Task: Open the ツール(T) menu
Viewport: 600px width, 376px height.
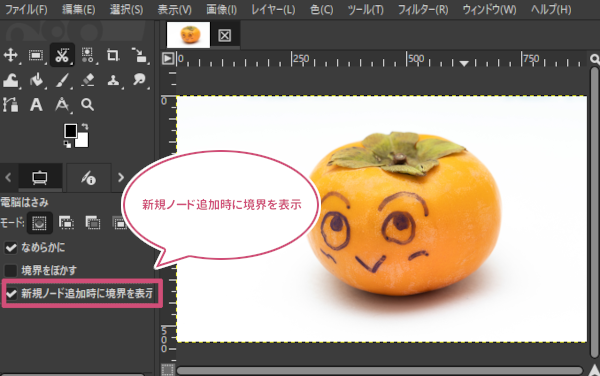Action: coord(365,9)
